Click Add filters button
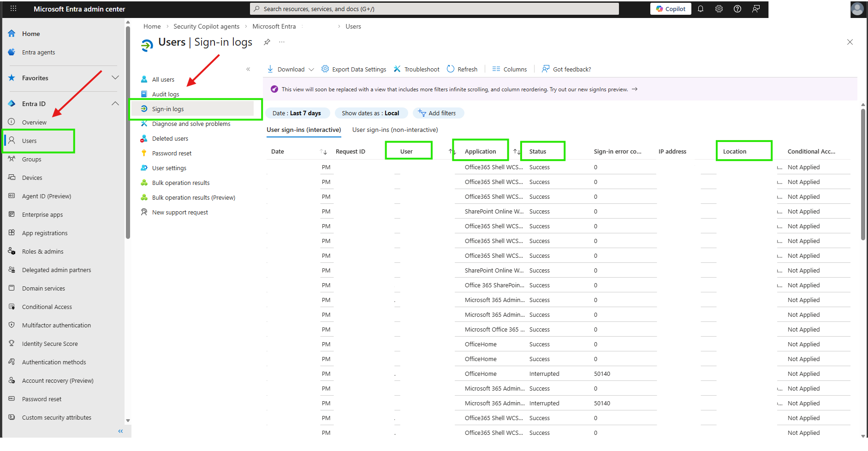 point(438,113)
